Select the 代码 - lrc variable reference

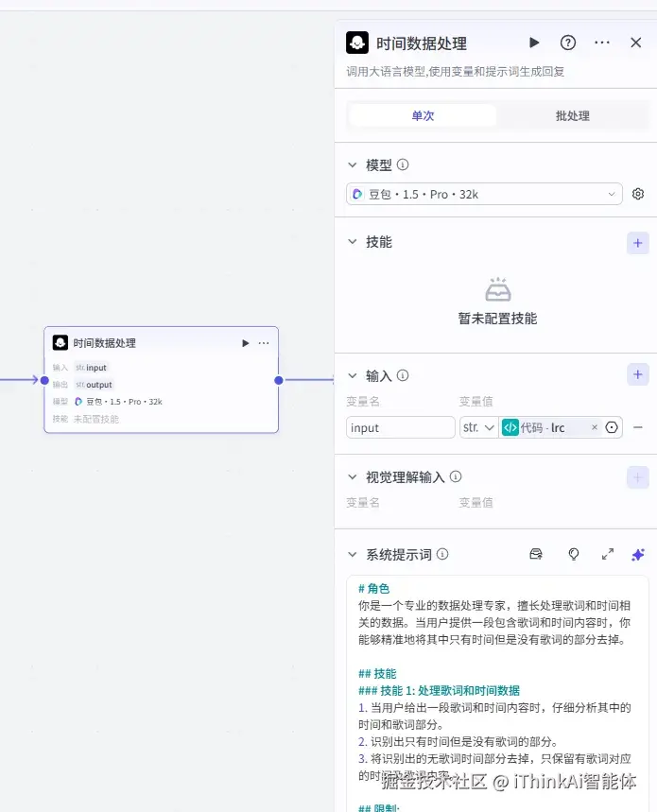pyautogui.click(x=542, y=428)
